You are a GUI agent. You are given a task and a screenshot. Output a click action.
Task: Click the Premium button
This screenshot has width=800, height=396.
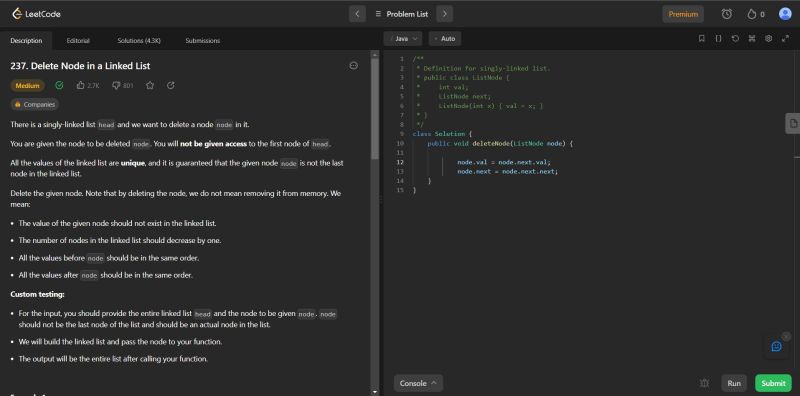tap(683, 14)
